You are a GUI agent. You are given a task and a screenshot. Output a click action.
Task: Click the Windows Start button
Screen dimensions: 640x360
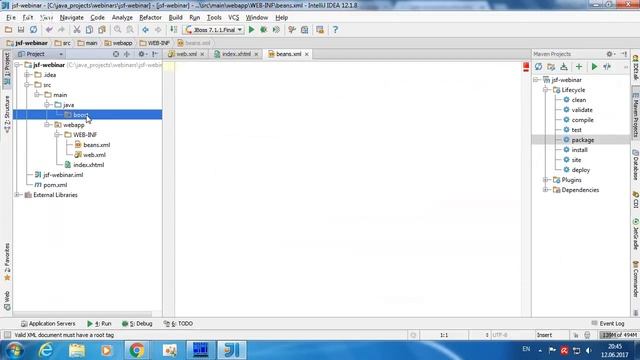[14, 350]
